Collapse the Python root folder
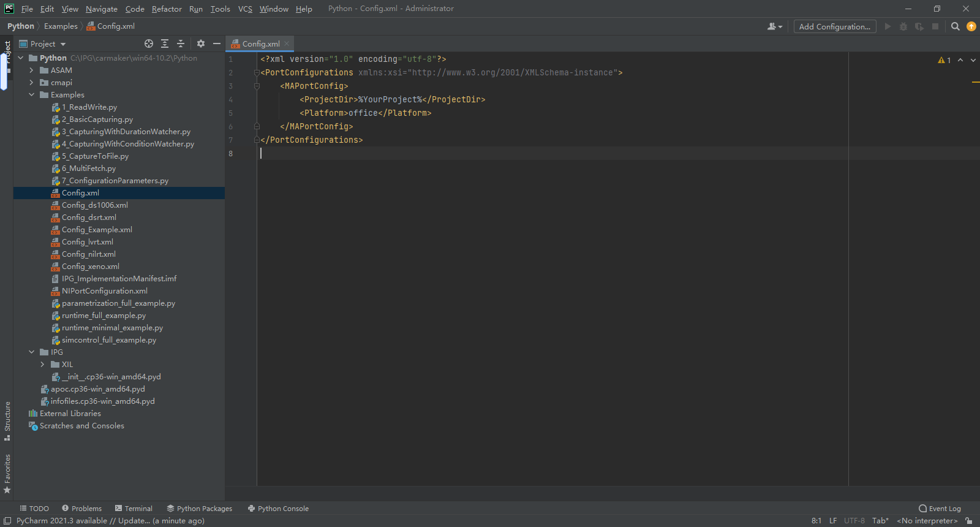 coord(20,58)
